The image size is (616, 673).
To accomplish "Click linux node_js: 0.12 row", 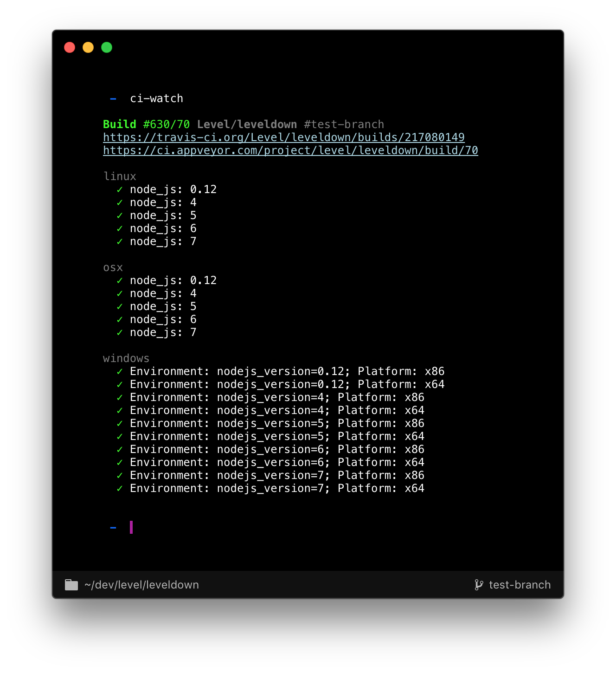I will (167, 189).
